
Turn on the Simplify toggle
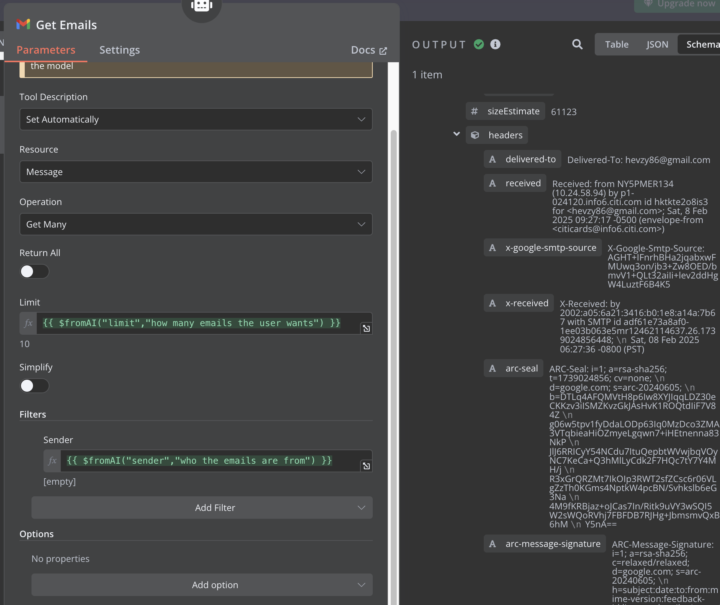pos(34,385)
